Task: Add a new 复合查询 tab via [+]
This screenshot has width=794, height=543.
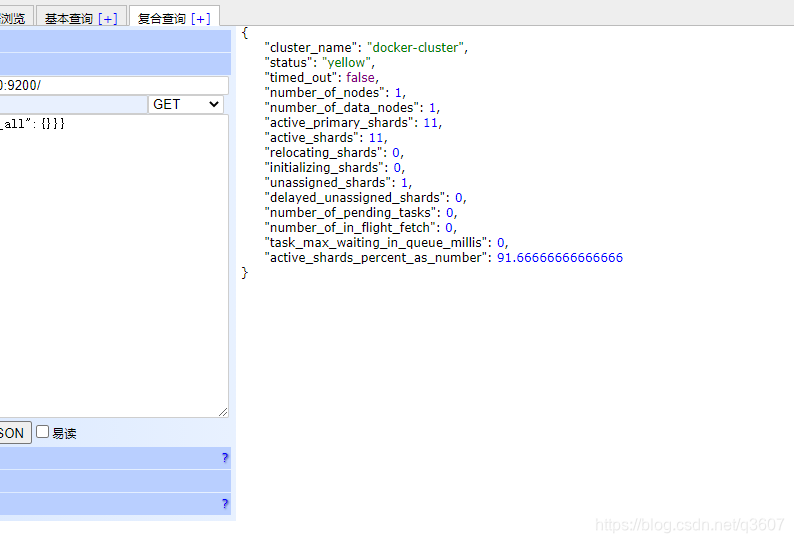Action: [x=201, y=19]
